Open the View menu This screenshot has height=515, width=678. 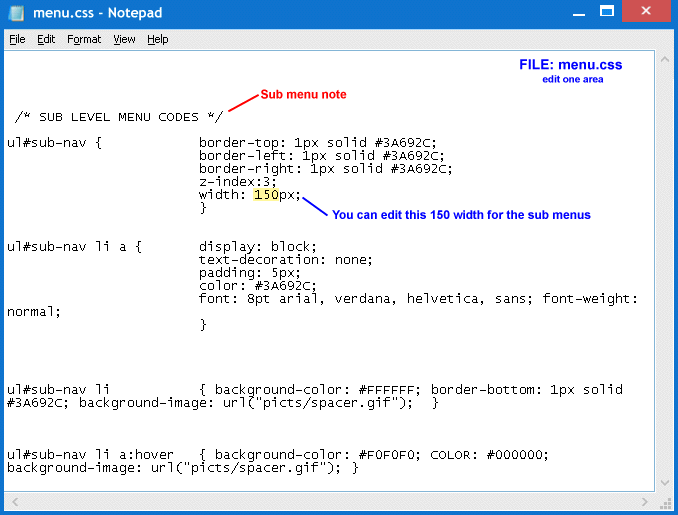(124, 39)
